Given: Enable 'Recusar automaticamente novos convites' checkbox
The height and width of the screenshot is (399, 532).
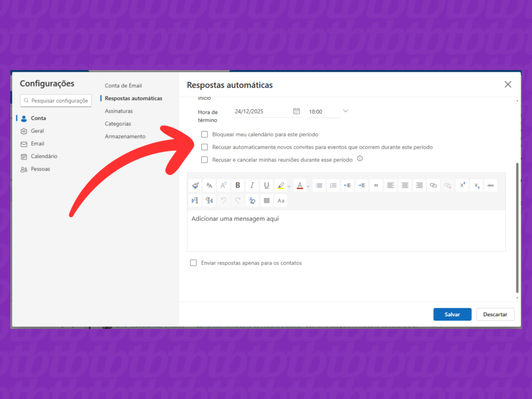Looking at the screenshot, I should (x=205, y=147).
